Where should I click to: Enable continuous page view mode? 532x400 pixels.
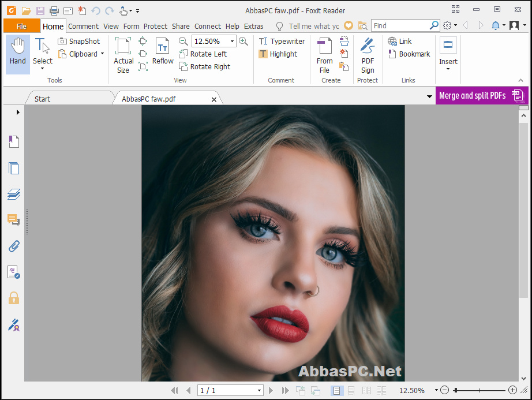coord(351,391)
